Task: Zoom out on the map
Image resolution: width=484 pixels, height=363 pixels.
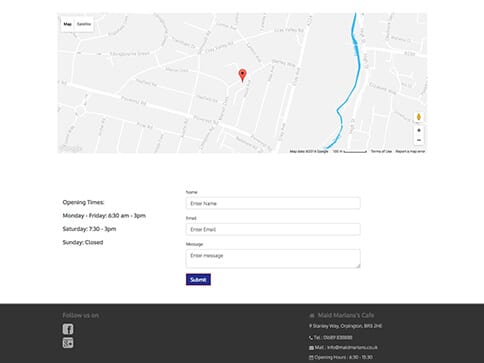Action: (419, 140)
